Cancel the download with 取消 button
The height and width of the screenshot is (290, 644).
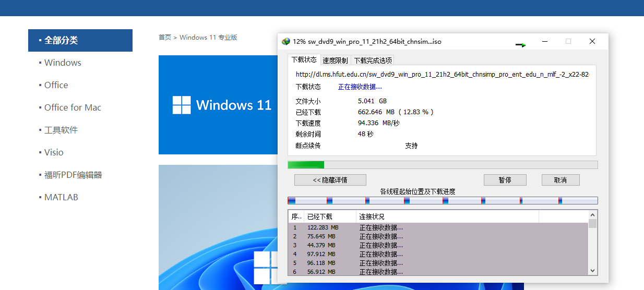pos(560,180)
